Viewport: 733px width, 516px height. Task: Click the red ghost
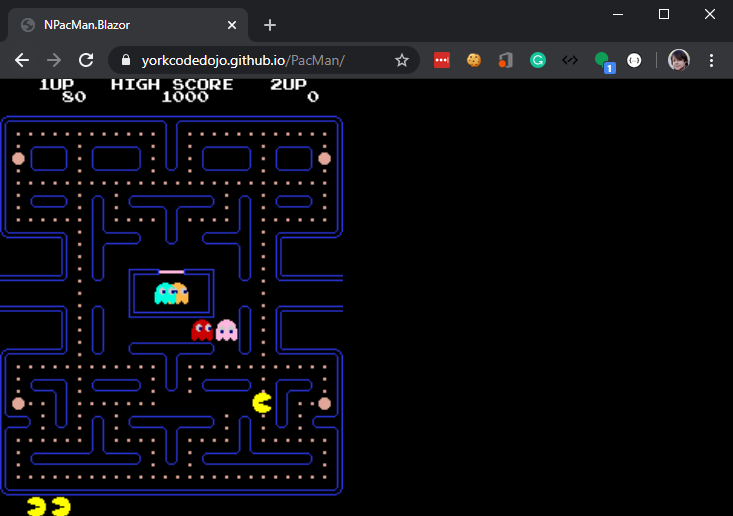(x=202, y=330)
